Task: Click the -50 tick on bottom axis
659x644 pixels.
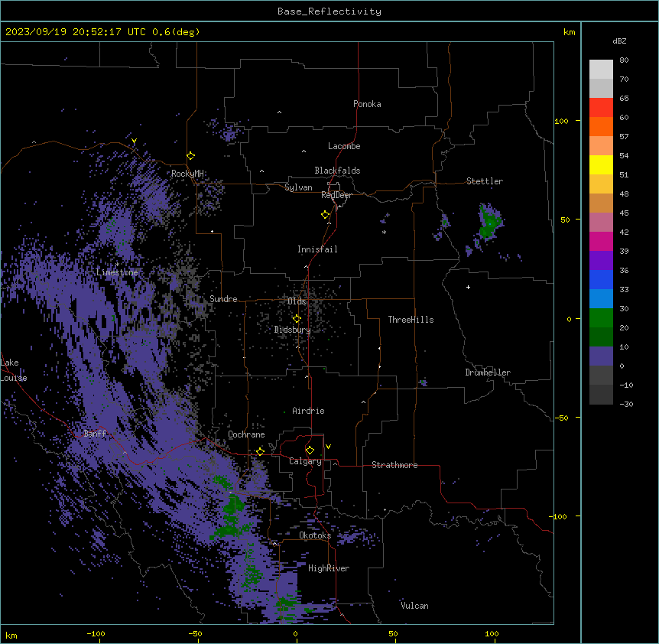Action: point(195,634)
